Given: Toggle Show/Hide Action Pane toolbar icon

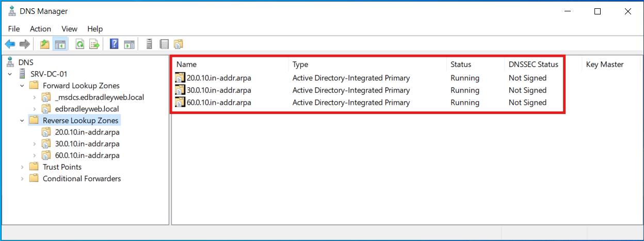Looking at the screenshot, I should coord(129,44).
